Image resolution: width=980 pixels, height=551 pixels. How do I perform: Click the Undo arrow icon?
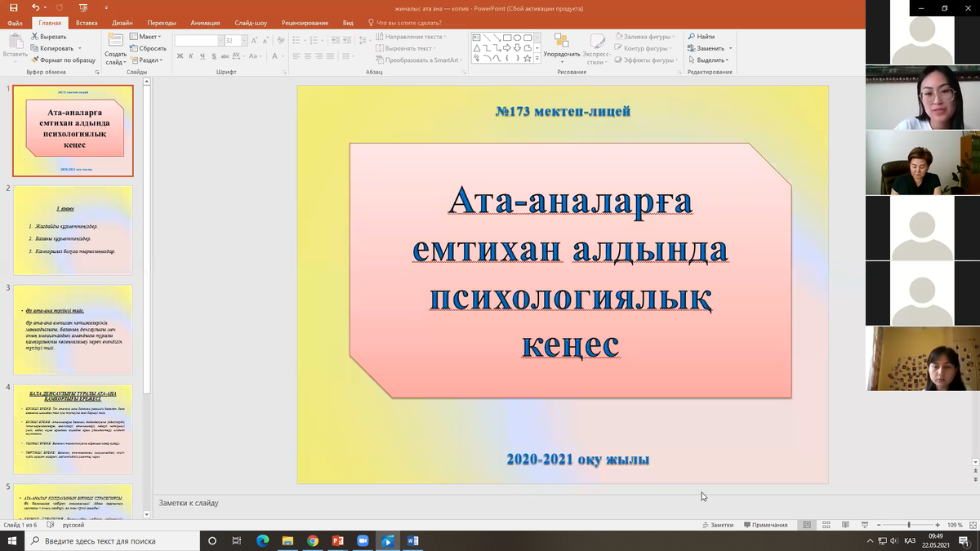[35, 8]
